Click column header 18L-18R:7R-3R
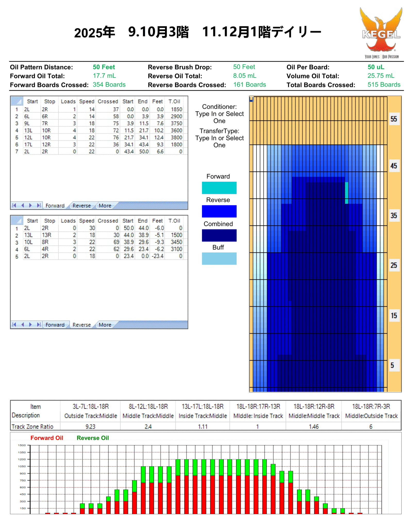The image size is (420, 528). coord(371,407)
